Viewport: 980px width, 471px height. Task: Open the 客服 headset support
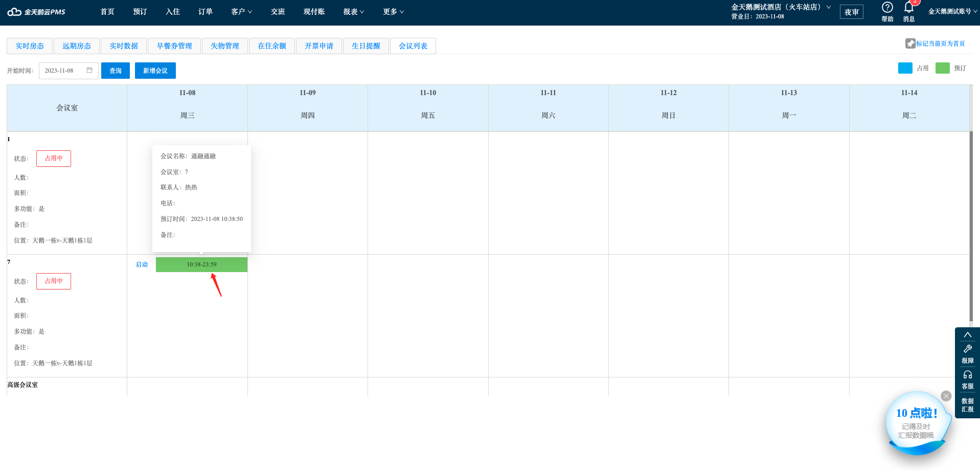coord(967,380)
